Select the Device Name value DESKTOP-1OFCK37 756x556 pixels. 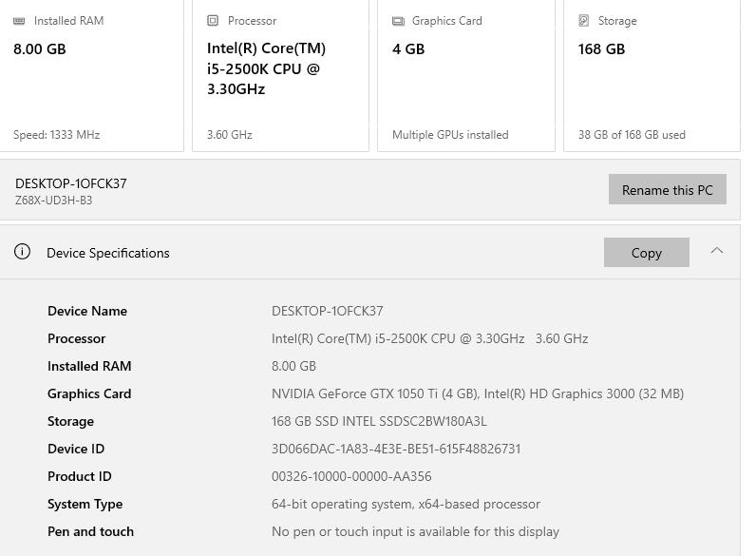(x=328, y=311)
